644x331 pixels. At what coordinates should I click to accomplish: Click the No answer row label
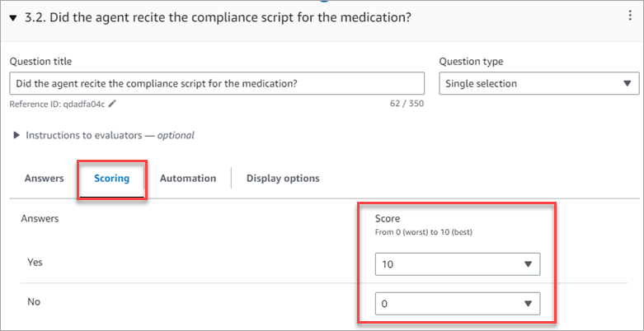32,302
